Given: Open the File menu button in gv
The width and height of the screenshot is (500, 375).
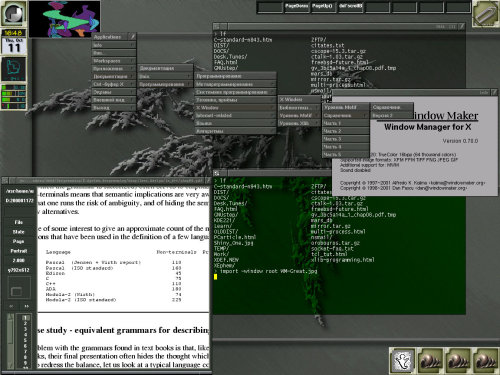Looking at the screenshot, I should coord(19,222).
